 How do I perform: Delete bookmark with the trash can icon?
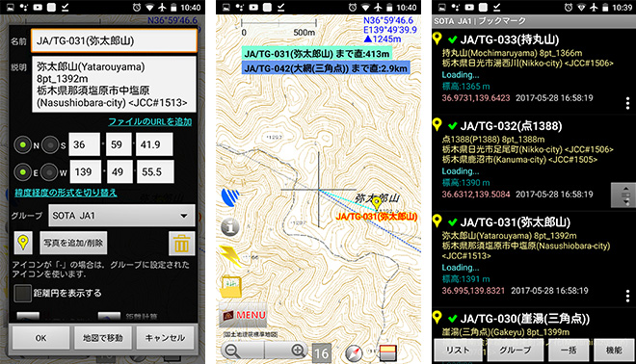pos(181,244)
